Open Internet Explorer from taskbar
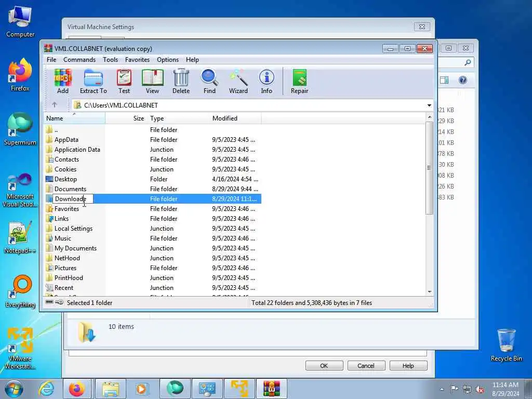This screenshot has height=399, width=532. (46, 389)
